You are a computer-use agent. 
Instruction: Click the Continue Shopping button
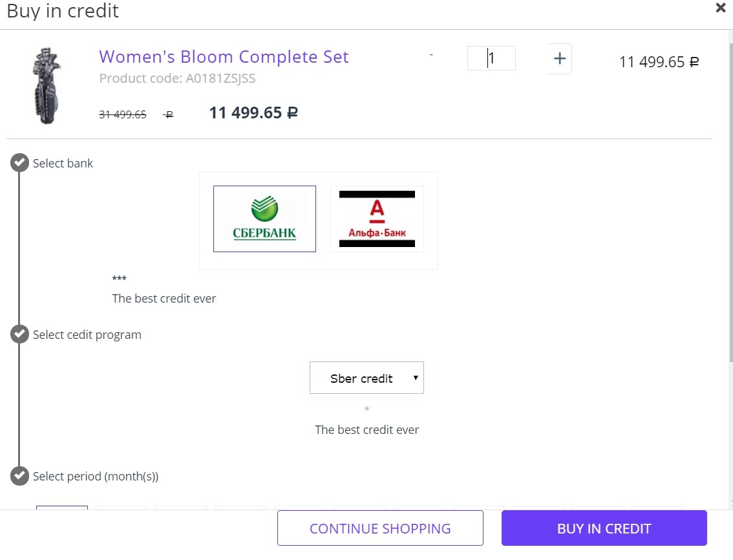380,528
